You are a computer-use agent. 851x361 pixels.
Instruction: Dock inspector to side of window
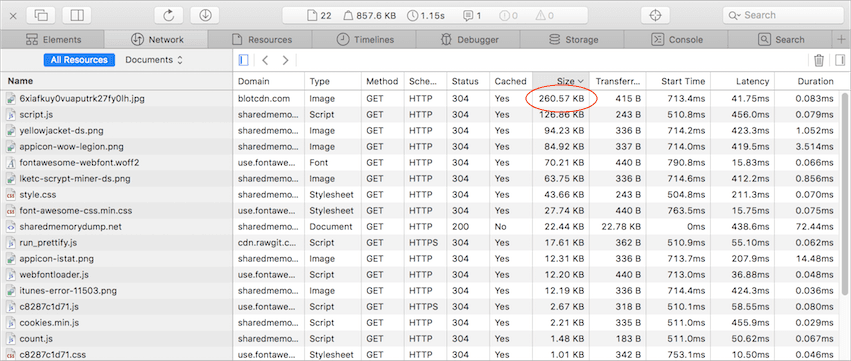click(x=77, y=16)
